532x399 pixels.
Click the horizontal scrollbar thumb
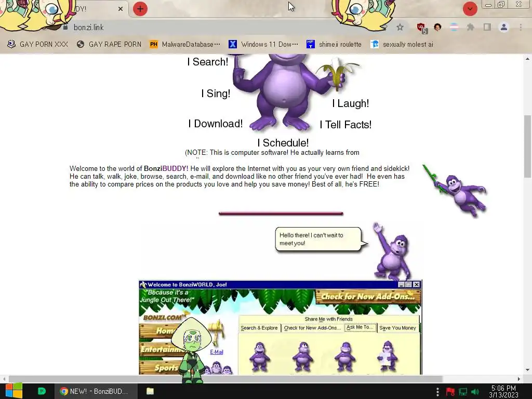click(x=225, y=379)
